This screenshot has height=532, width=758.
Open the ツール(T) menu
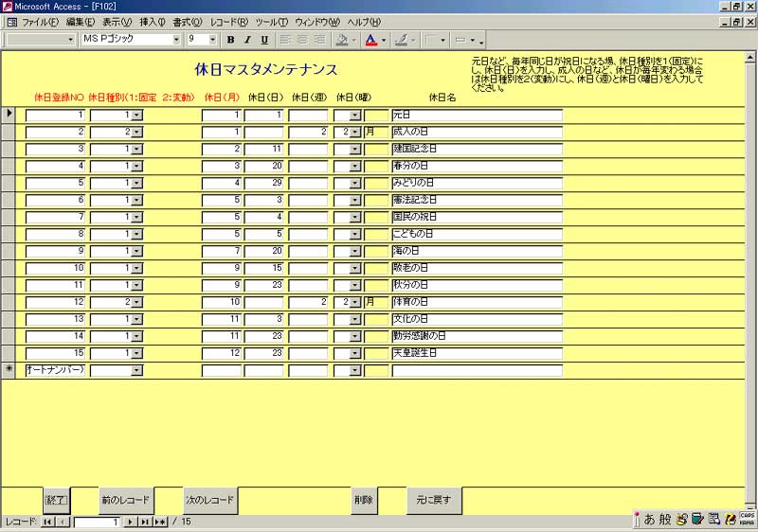click(x=272, y=22)
